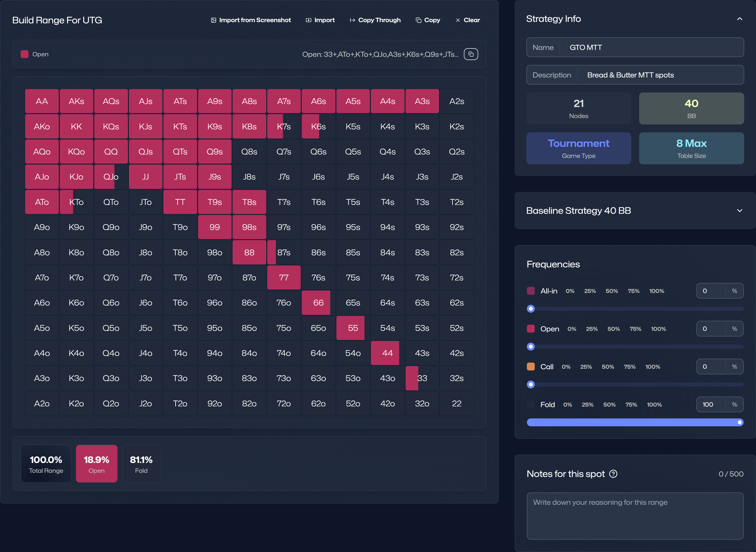Click the Open legend color swatch
The width and height of the screenshot is (756, 552).
point(25,54)
